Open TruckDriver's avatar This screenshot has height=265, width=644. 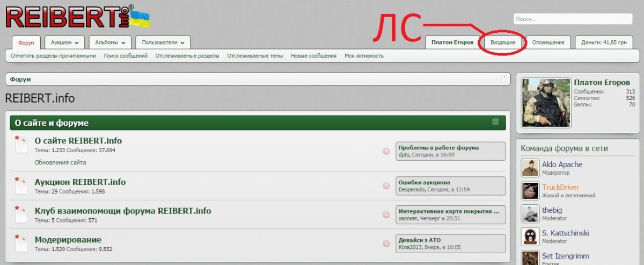(x=530, y=191)
